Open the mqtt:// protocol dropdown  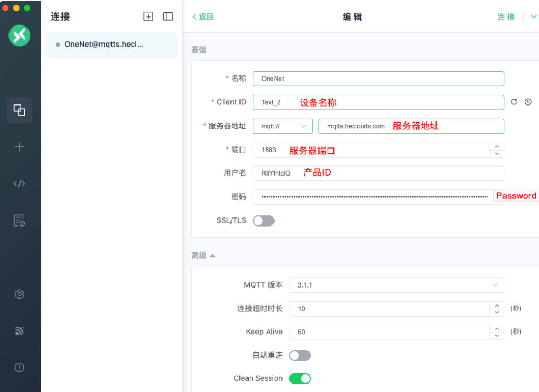point(283,126)
